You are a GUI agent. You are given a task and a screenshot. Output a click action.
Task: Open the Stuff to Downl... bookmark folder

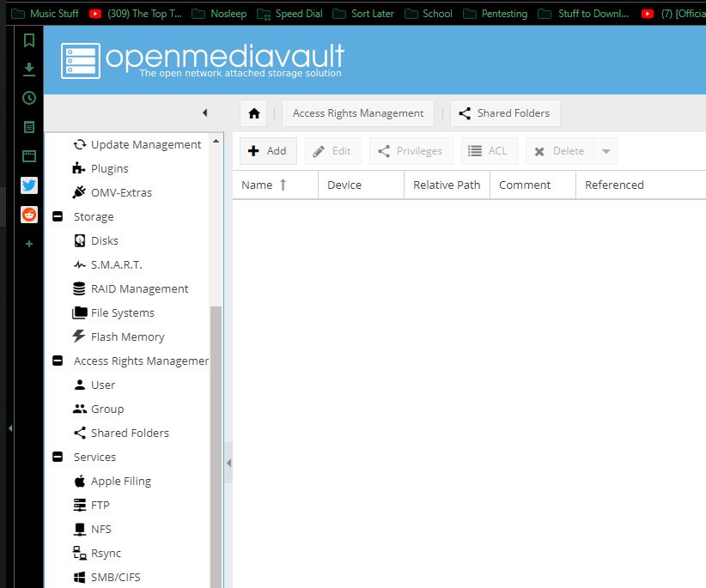point(583,14)
